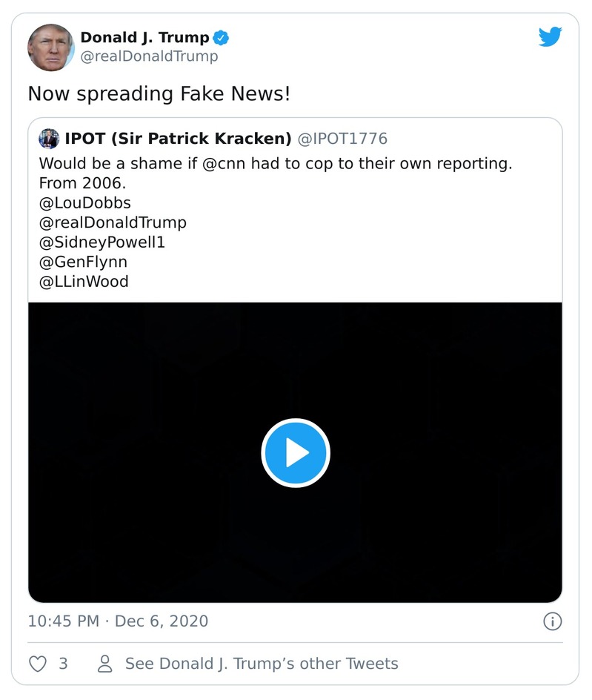This screenshot has width=592, height=700.
Task: Click the @LLinWood mention
Action: 84,281
